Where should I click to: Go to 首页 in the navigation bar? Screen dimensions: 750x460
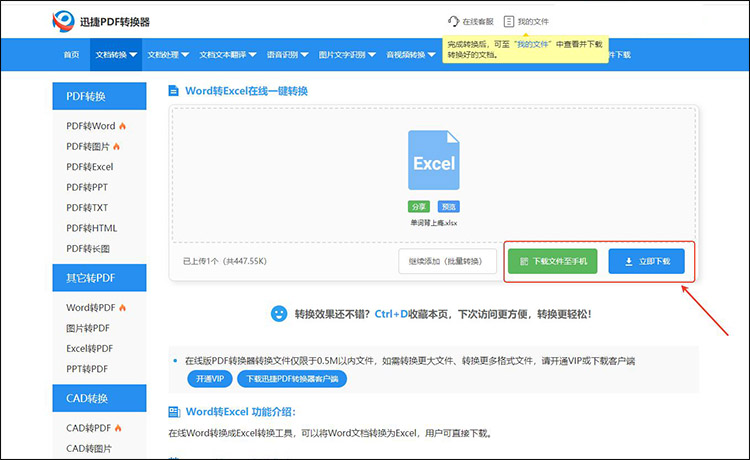[x=72, y=55]
